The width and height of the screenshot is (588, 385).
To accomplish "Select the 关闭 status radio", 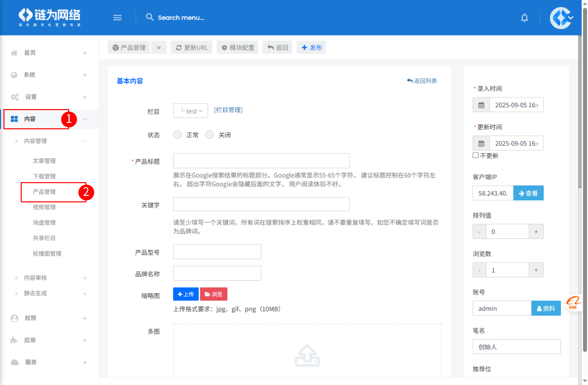I will 210,135.
